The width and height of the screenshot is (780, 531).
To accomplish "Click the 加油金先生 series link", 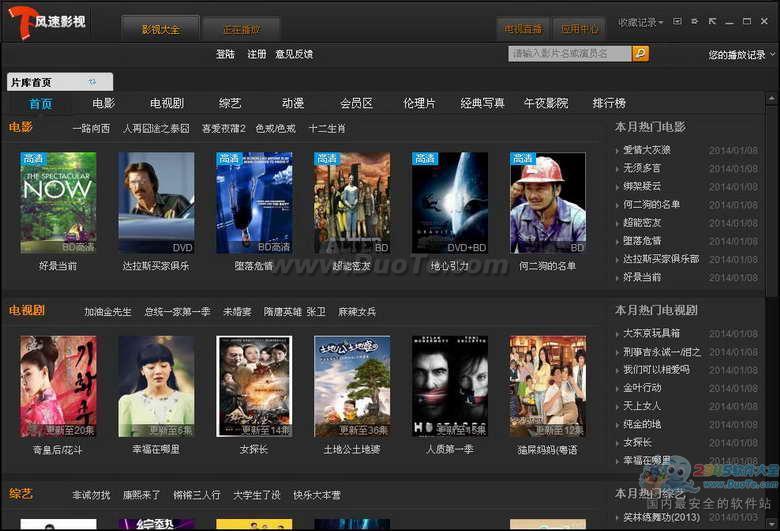I will [x=108, y=312].
